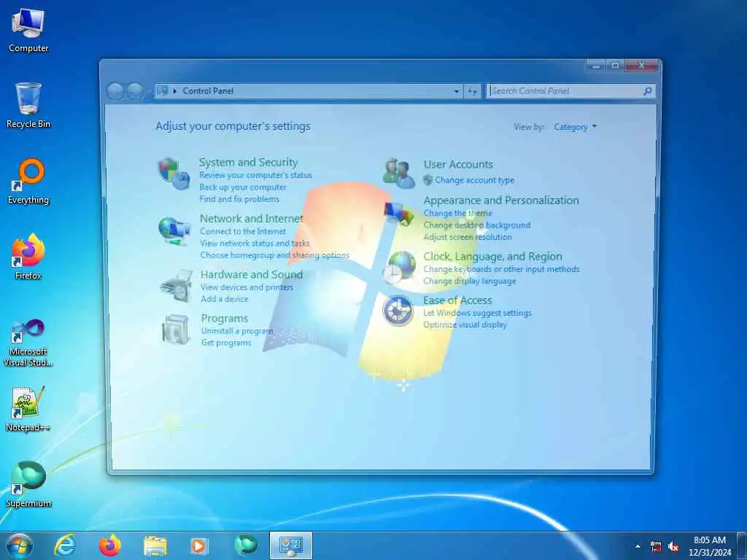This screenshot has width=747, height=560.
Task: Open the Network and Internet heading link
Action: pyautogui.click(x=252, y=219)
